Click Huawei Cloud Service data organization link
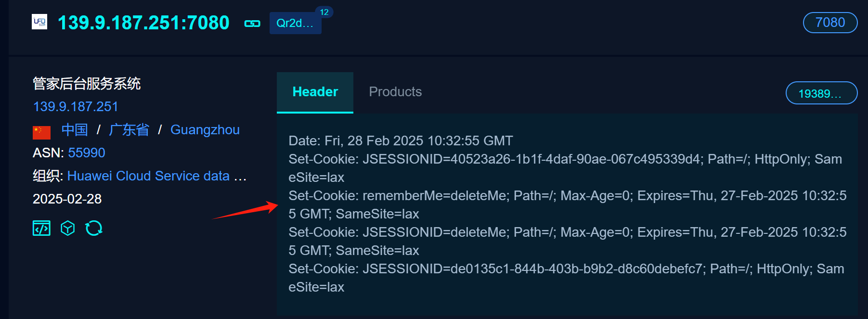The height and width of the screenshot is (319, 868). 148,176
